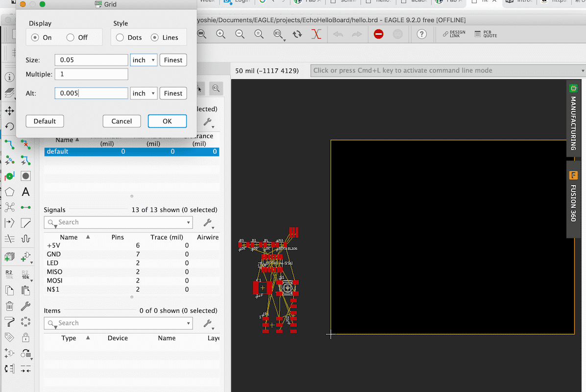586x392 pixels.
Task: Select the Add part tool
Action: (x=10, y=256)
